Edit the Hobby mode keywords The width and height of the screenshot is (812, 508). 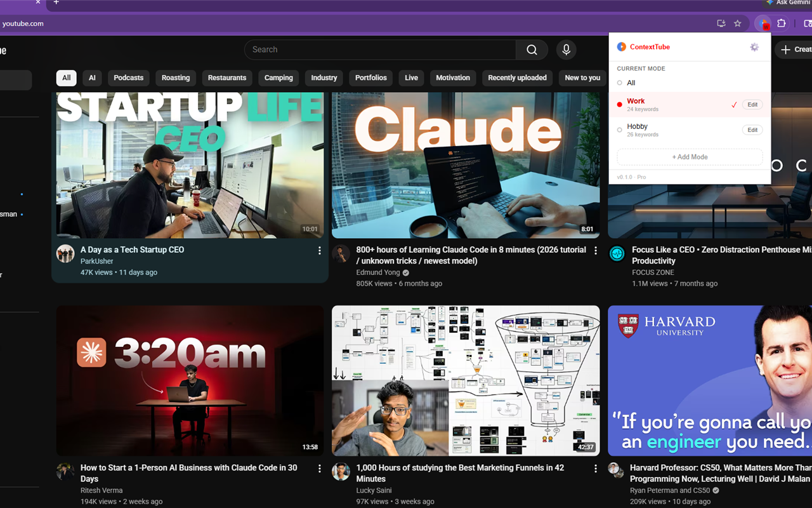pos(752,130)
